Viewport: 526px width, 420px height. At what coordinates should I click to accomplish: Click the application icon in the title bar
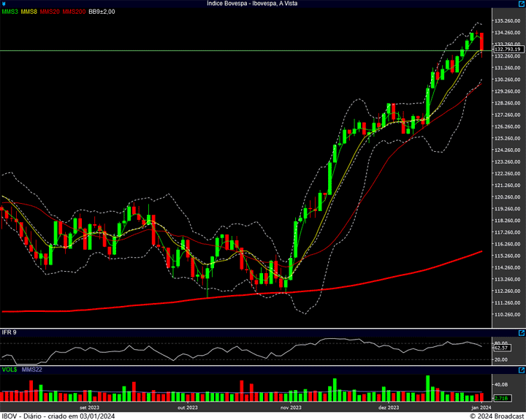pos(4,4)
